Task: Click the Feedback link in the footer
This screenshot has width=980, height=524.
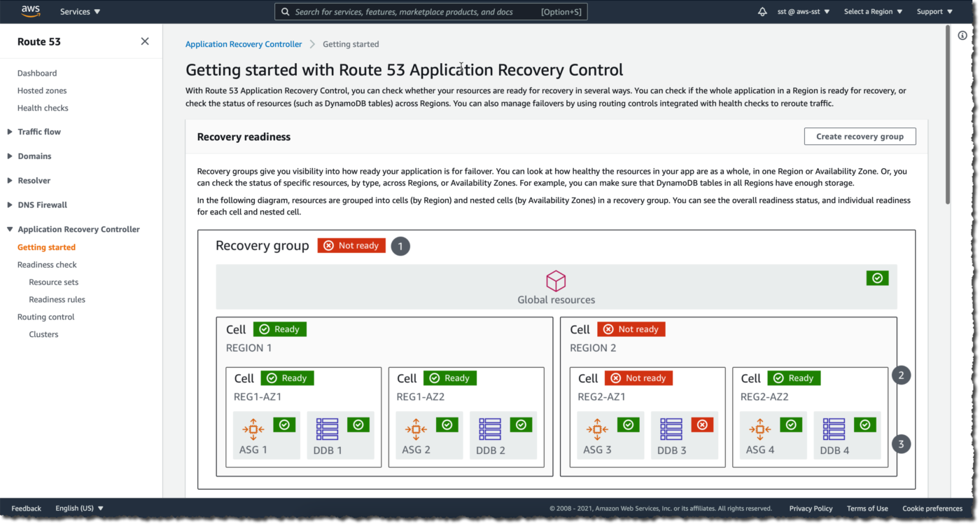Action: click(27, 509)
